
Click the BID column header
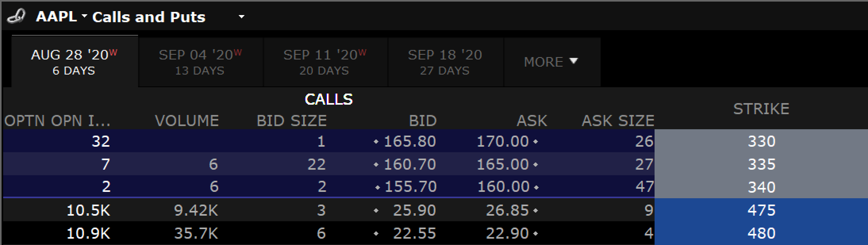click(x=423, y=121)
